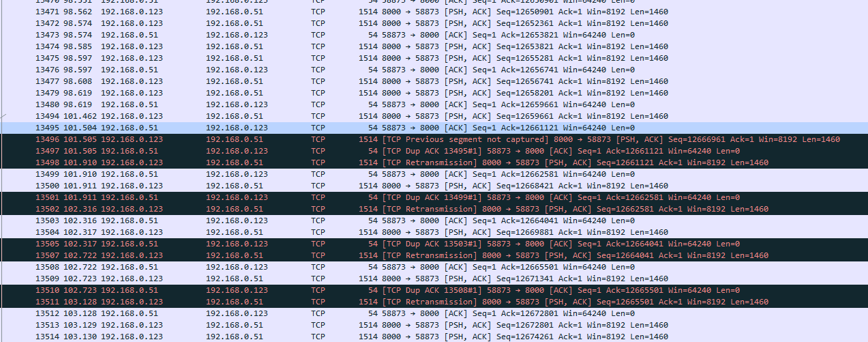
Task: Select TCP Retransmission packet 13498
Action: point(436,162)
